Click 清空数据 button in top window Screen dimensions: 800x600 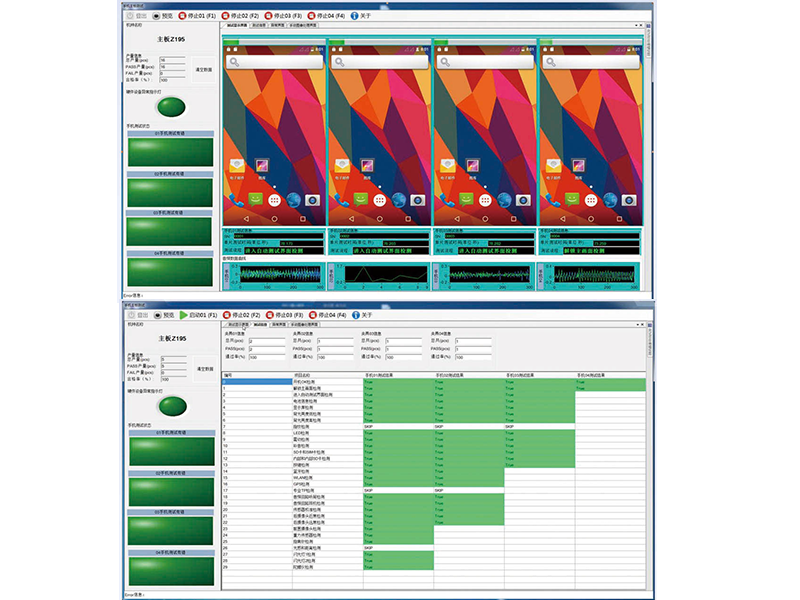[203, 70]
